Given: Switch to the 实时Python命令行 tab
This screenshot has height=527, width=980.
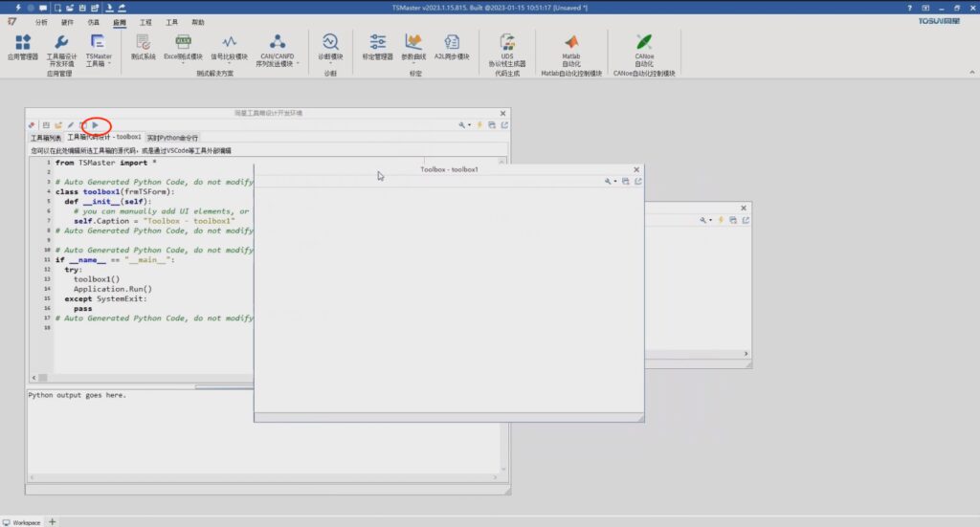Looking at the screenshot, I should [172, 138].
